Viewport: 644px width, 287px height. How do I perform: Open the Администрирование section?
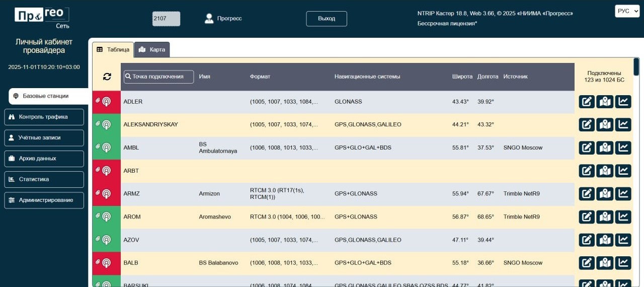click(x=44, y=200)
